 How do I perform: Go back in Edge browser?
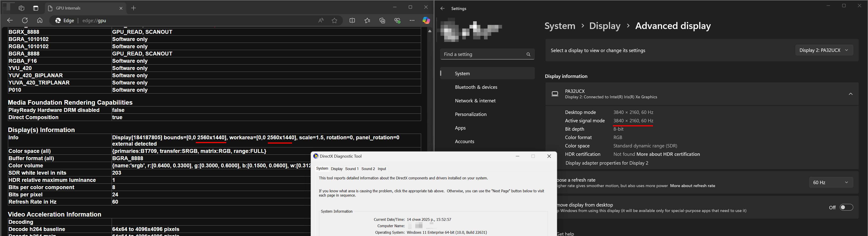[x=10, y=21]
